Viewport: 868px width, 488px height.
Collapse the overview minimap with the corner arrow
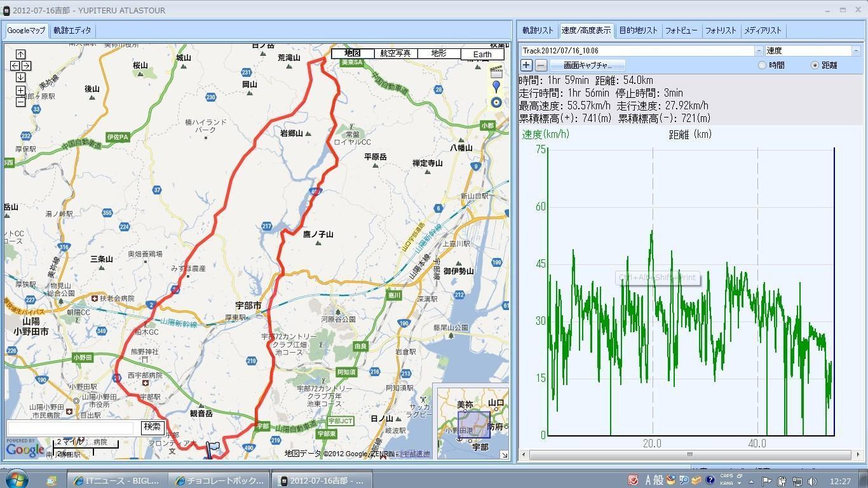pyautogui.click(x=504, y=454)
